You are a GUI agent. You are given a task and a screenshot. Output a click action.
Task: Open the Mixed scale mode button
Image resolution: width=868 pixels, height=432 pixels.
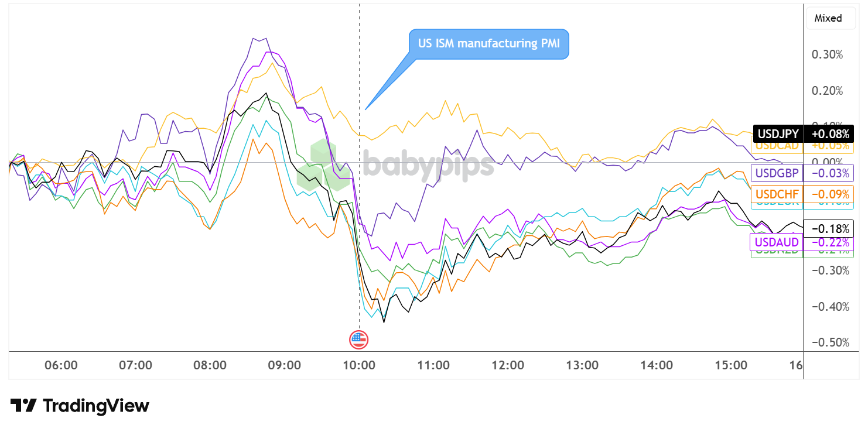coord(828,18)
